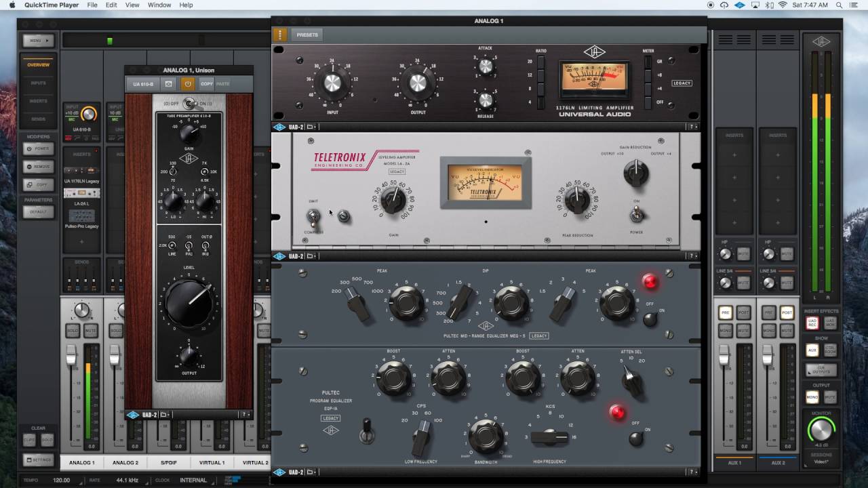The height and width of the screenshot is (488, 868).
Task: Click the Pultec-Pro Legacy insert thumbnail
Action: pyautogui.click(x=81, y=216)
